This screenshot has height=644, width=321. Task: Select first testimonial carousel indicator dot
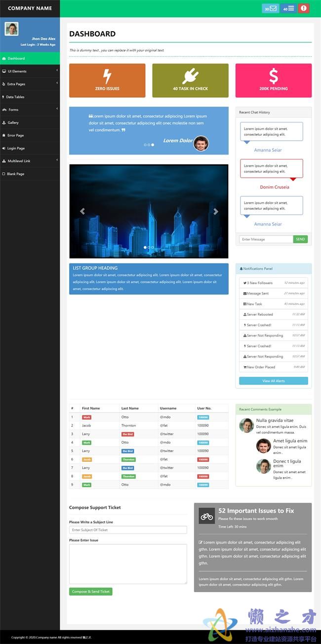(x=145, y=145)
